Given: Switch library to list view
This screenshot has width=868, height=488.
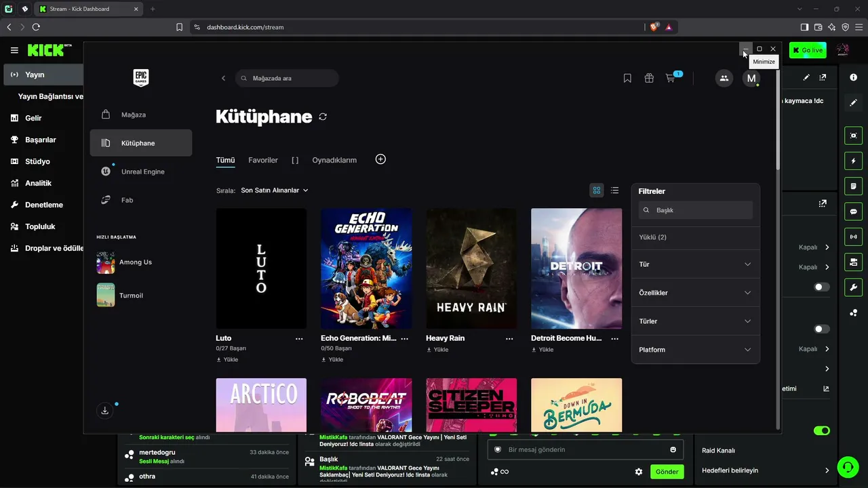Looking at the screenshot, I should coord(614,190).
